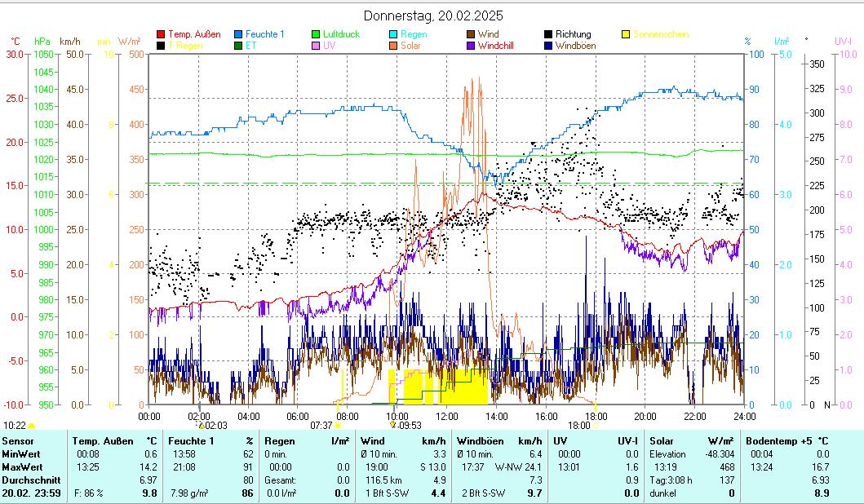Viewport: 864px width, 504px height.
Task: Click the yellow Sonnenschein legend swatch
Action: click(626, 34)
